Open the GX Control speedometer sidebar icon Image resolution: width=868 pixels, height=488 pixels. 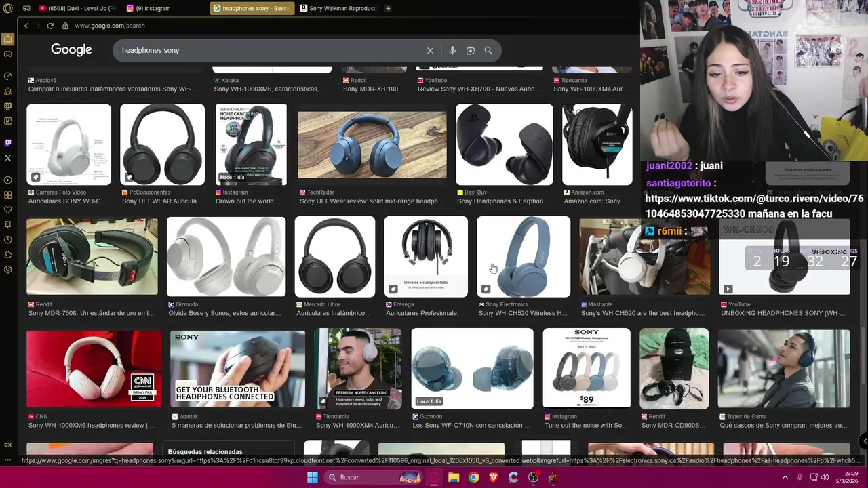[x=8, y=76]
